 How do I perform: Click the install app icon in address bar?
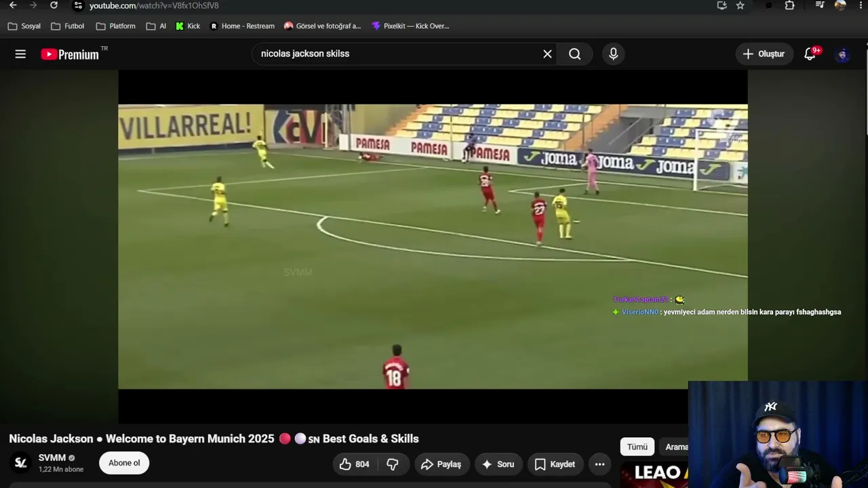pyautogui.click(x=722, y=5)
